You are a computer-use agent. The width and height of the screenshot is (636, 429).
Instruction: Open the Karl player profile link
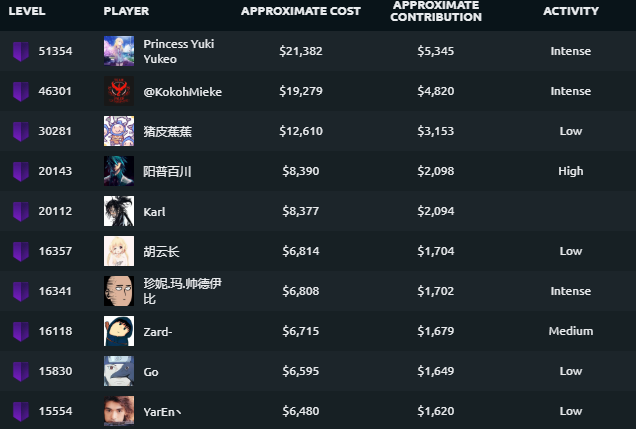pos(154,212)
